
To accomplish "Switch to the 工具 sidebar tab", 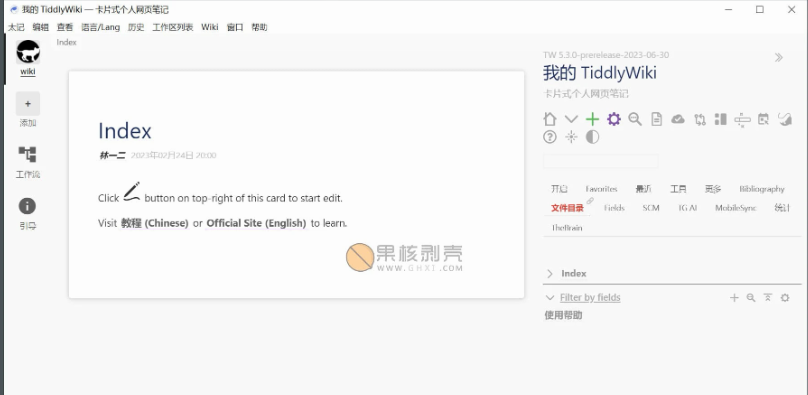I will [x=678, y=189].
